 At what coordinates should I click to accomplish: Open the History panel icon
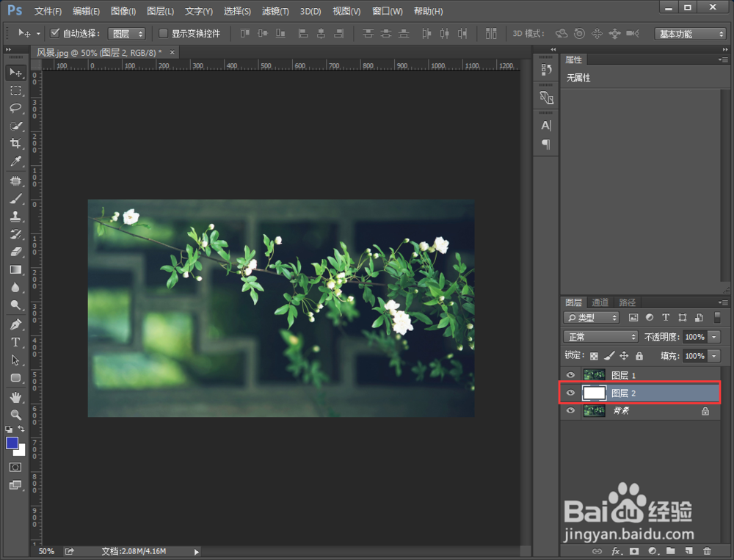tap(546, 70)
